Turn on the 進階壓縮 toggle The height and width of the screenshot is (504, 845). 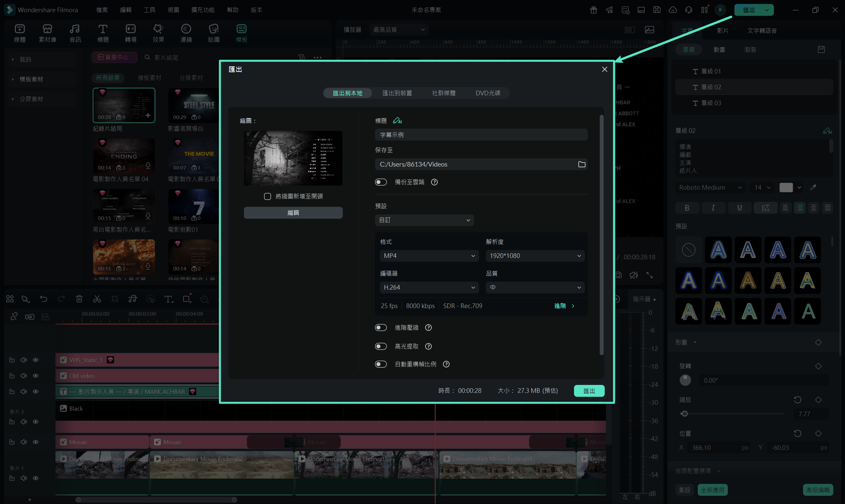pos(381,328)
